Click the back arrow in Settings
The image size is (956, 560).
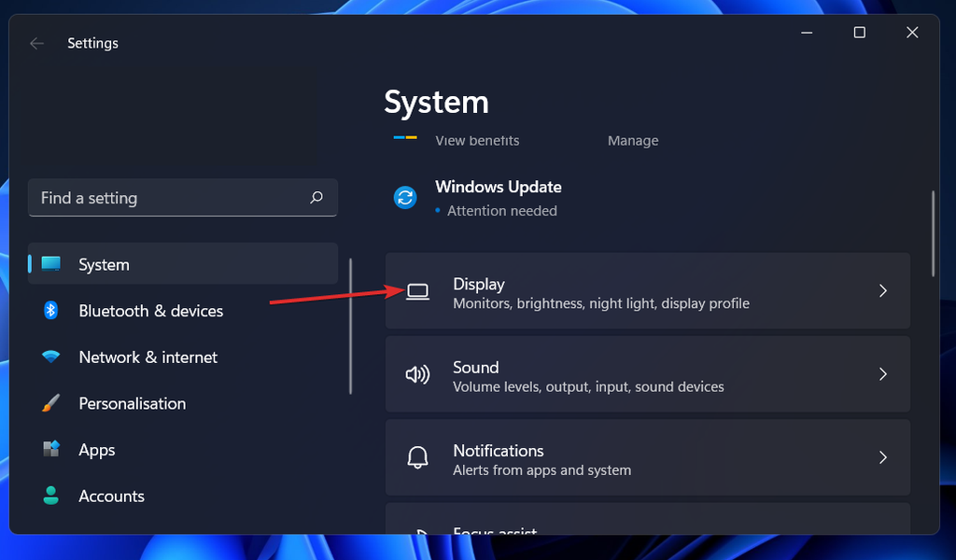point(36,43)
